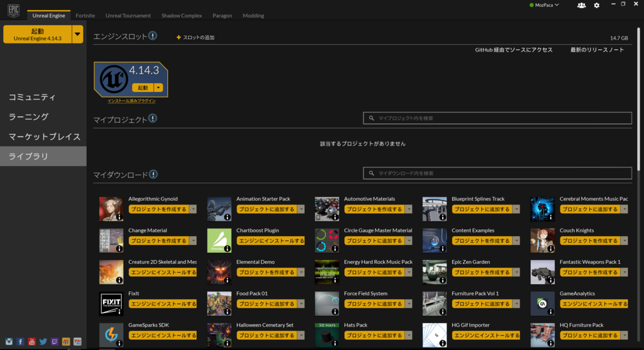This screenshot has height=350, width=644.
Task: Click スロットの追加 to add a slot
Action: click(x=196, y=37)
